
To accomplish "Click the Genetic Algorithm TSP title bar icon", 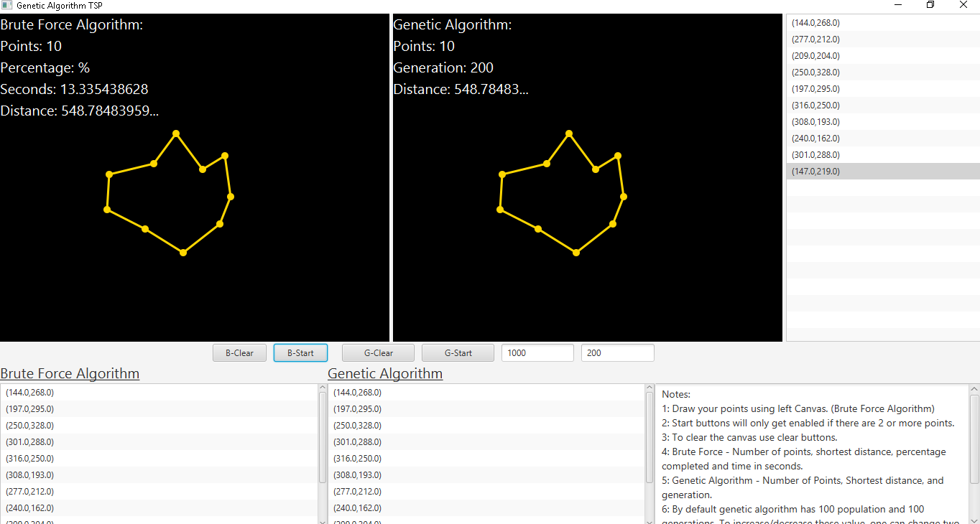I will pos(7,4).
